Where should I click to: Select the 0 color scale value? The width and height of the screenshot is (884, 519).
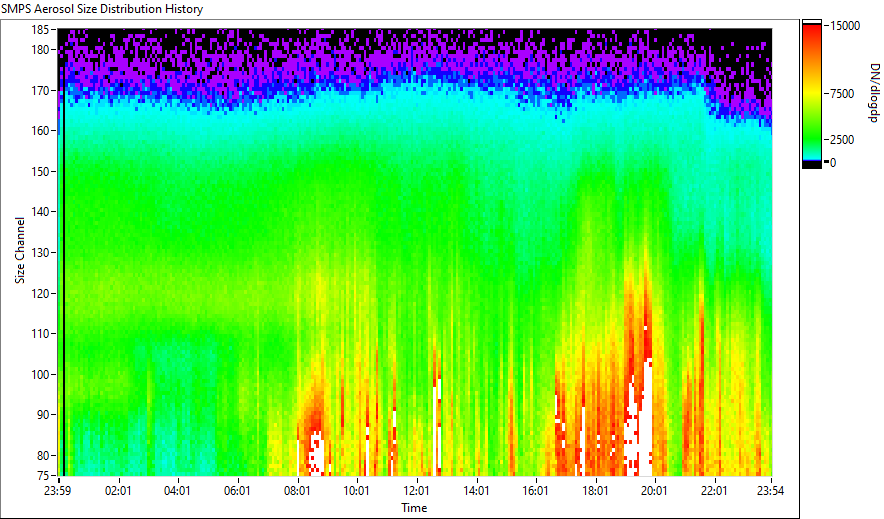[x=833, y=163]
